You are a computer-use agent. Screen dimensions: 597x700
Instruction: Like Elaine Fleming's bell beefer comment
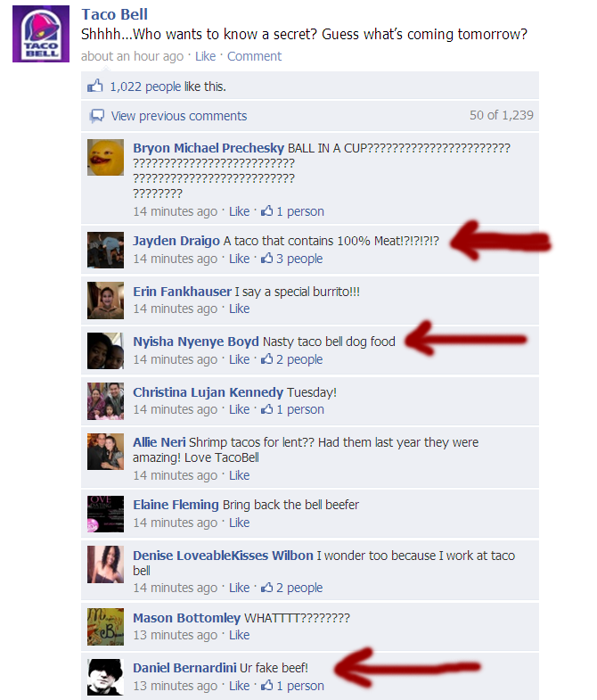pyautogui.click(x=239, y=523)
